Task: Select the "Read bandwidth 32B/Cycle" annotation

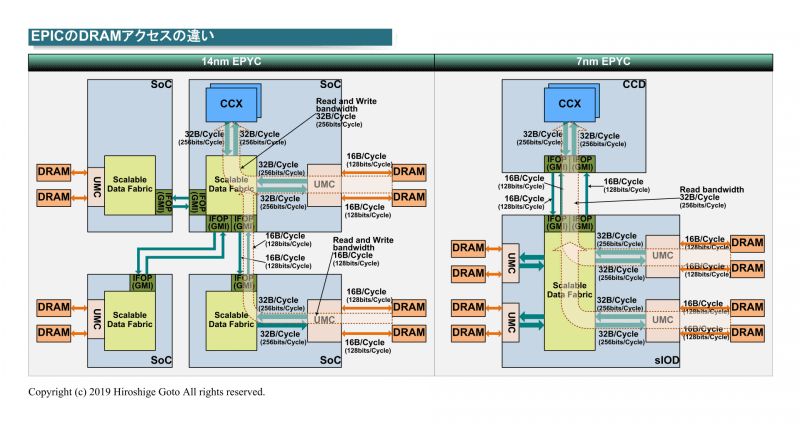Action: 711,197
